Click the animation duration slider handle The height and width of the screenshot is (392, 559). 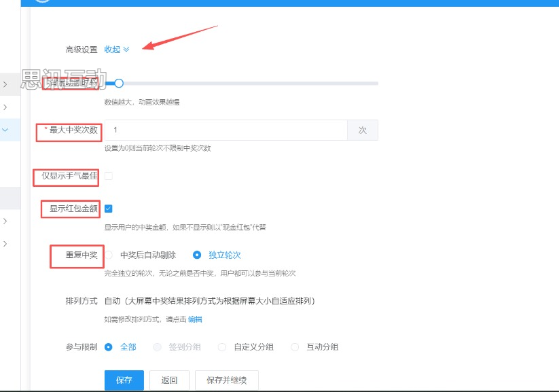point(119,84)
